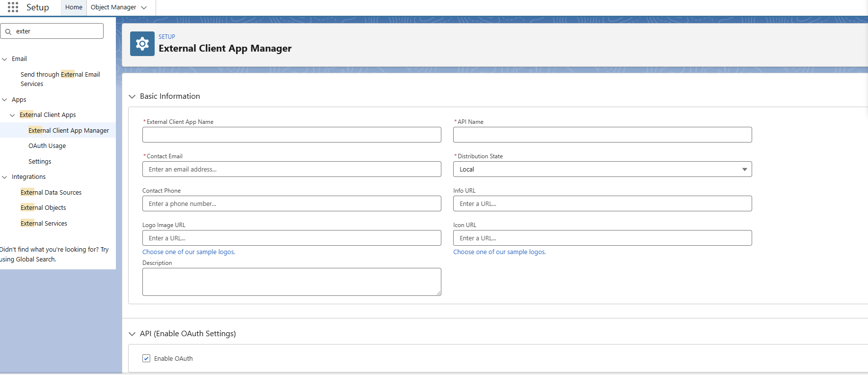This screenshot has height=375, width=868.
Task: Click sample logos link under Logo Image URL
Action: tap(189, 252)
